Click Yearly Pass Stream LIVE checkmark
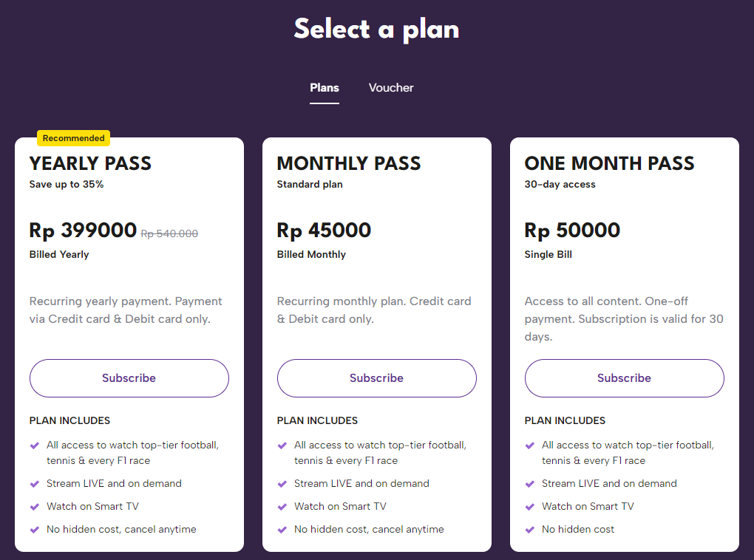Image resolution: width=754 pixels, height=560 pixels. (34, 484)
